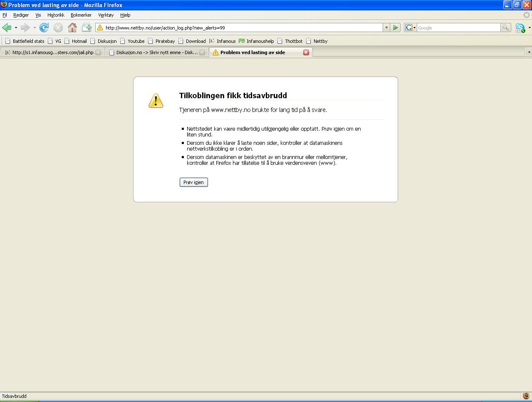Open the Skype toolbar dropdown arrow
The width and height of the screenshot is (532, 402).
(529, 28)
